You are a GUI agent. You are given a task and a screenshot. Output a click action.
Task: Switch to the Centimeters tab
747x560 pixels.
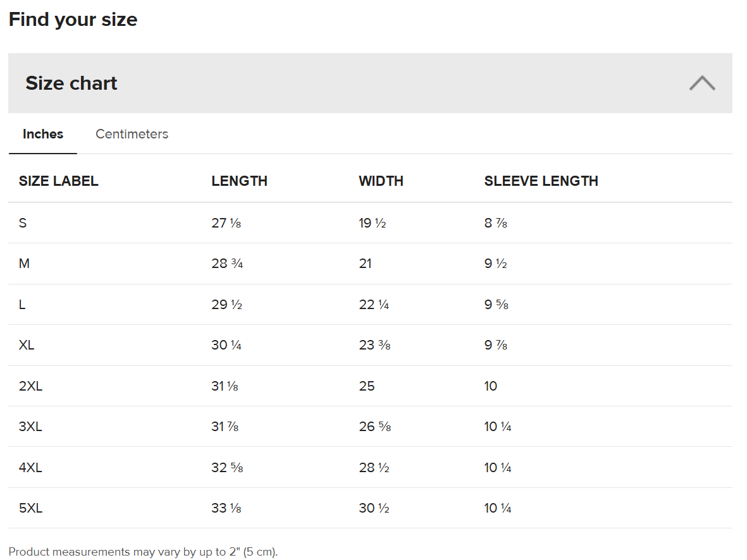(132, 134)
